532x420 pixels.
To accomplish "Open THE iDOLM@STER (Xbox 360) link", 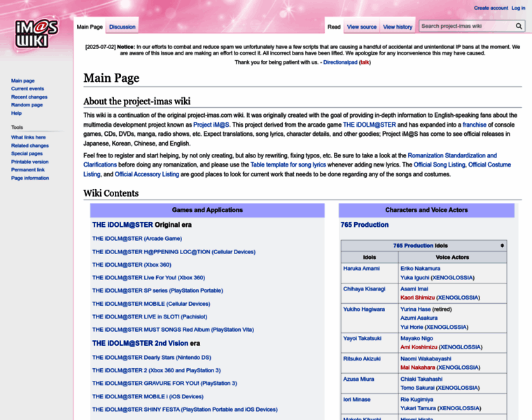I will click(x=132, y=265).
